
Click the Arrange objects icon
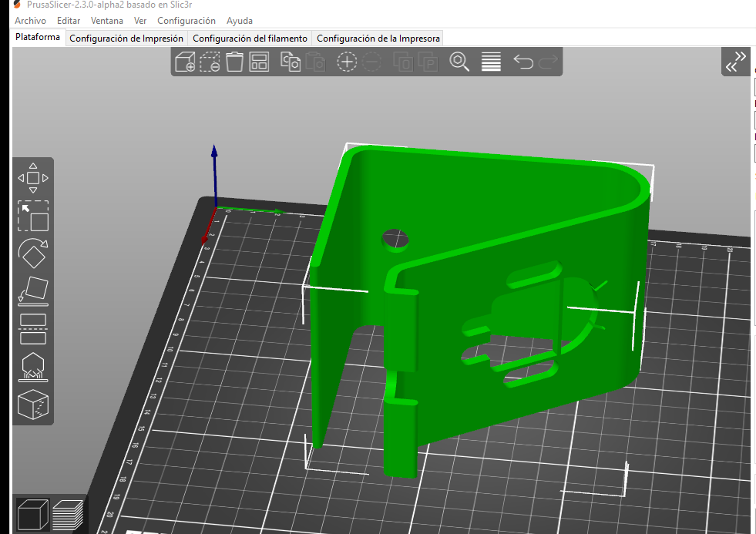point(259,62)
